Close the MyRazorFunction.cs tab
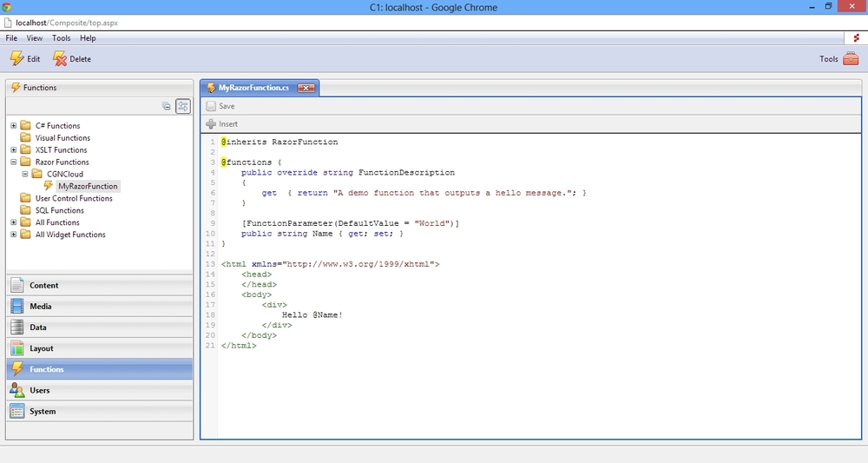 [306, 88]
